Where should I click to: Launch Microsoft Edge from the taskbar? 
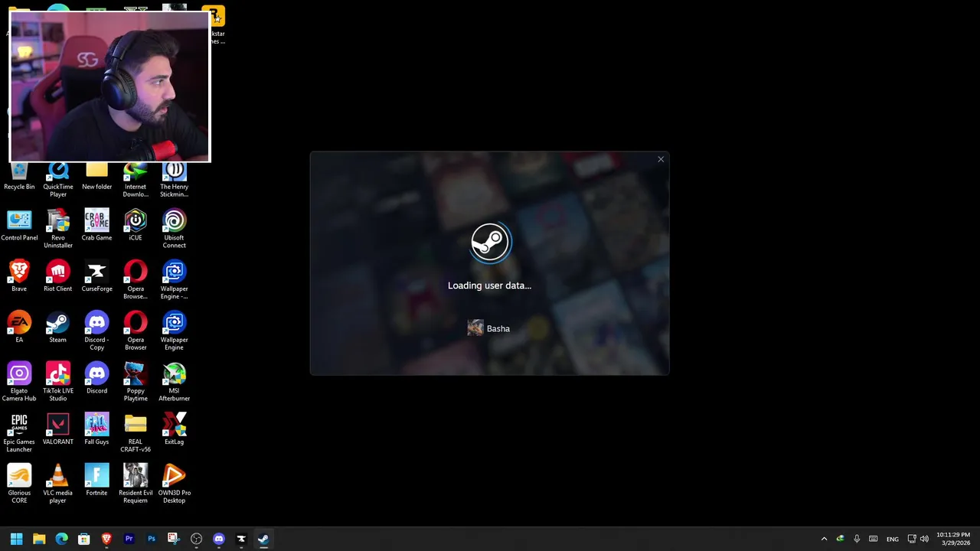(x=61, y=539)
